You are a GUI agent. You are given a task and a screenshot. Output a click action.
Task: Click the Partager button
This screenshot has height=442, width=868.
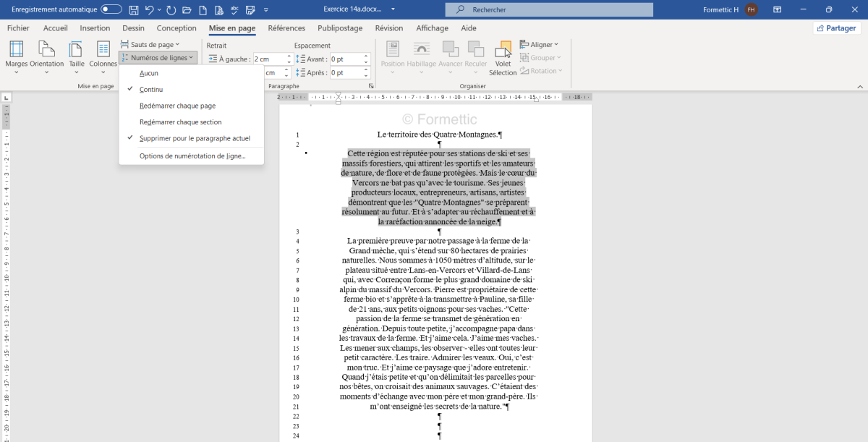tap(837, 28)
